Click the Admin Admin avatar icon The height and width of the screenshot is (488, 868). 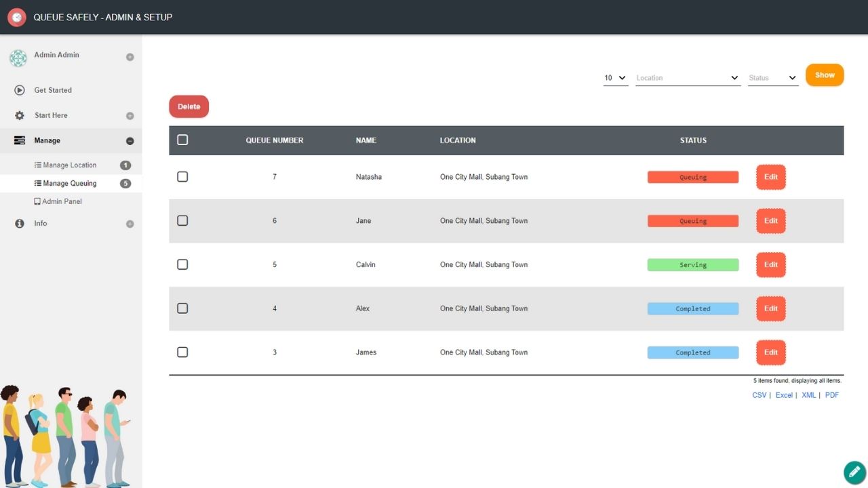click(x=18, y=58)
